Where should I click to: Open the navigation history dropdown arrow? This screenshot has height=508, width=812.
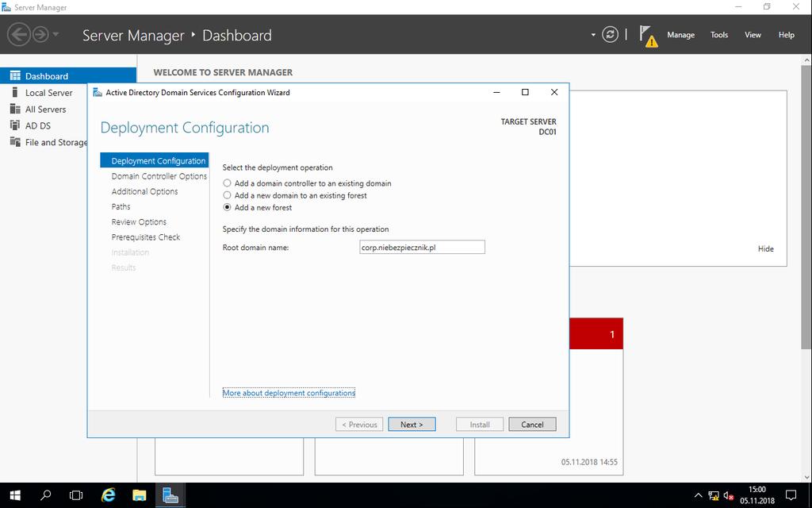point(56,35)
